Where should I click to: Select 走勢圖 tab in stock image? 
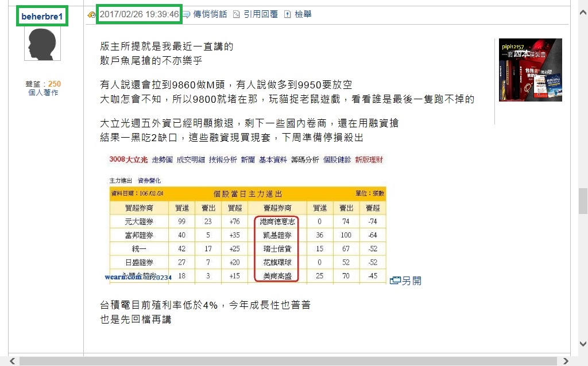tap(162, 160)
